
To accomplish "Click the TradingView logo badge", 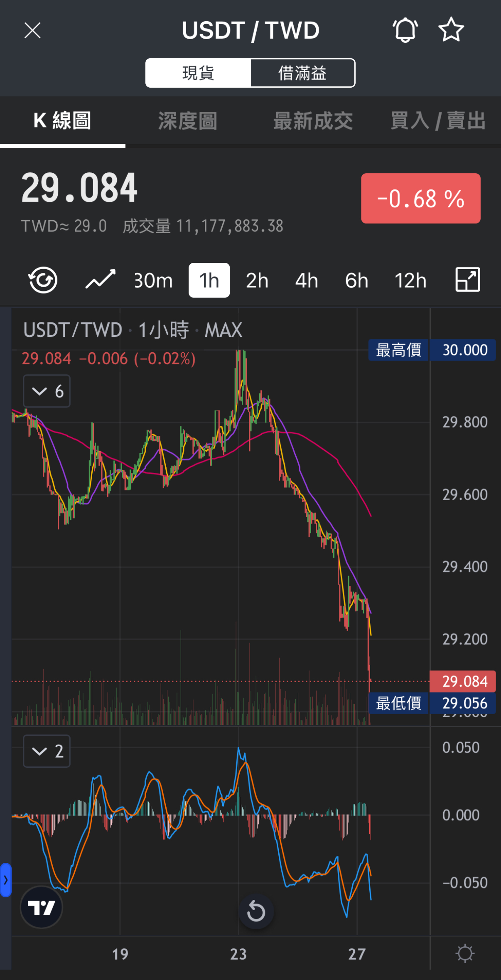I will pyautogui.click(x=42, y=908).
